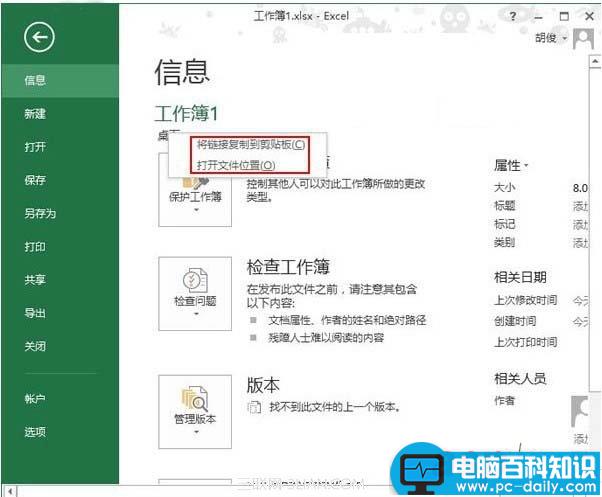Choose 打开文件位置(O) from context menu
Image resolution: width=602 pixels, height=497 pixels.
236,165
